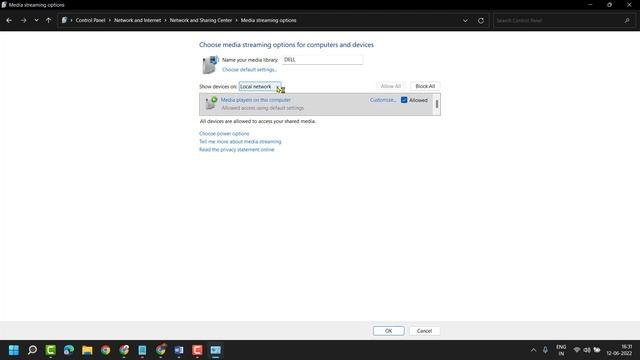Select Media players on this computer entry
640x360 pixels.
click(x=256, y=100)
